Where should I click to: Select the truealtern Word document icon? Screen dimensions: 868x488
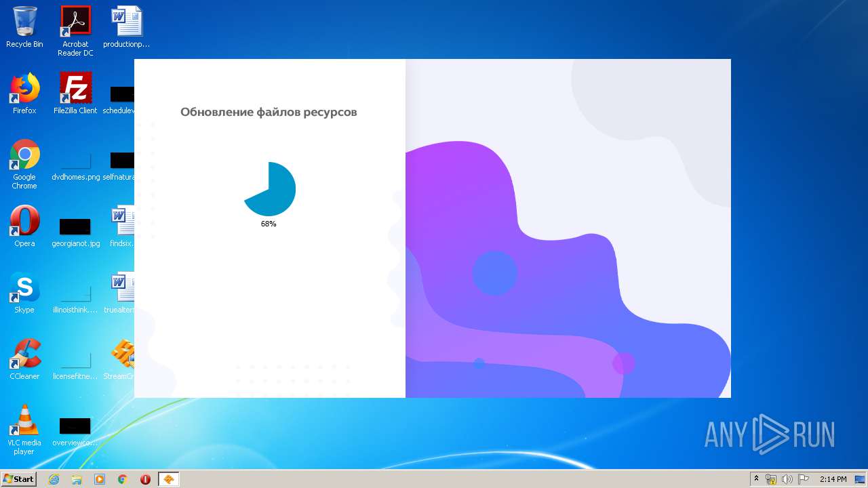[x=119, y=293]
